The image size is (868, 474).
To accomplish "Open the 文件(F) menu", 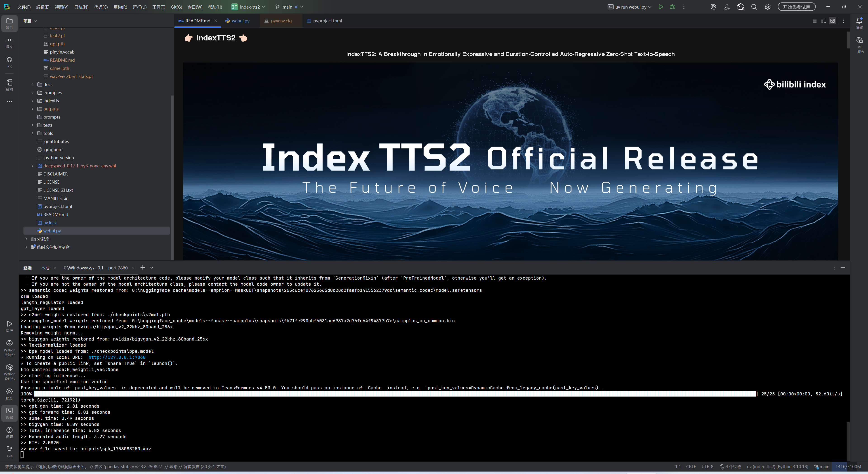I will pos(24,7).
